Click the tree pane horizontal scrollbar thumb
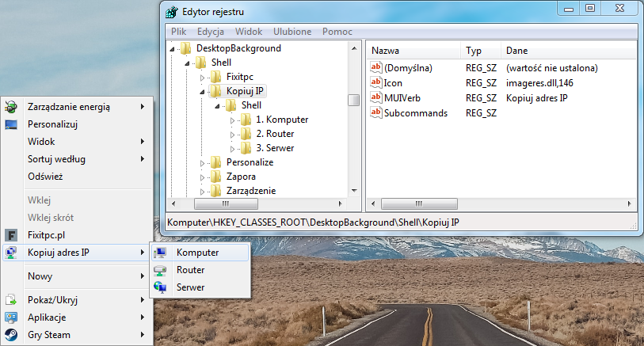 [226, 203]
